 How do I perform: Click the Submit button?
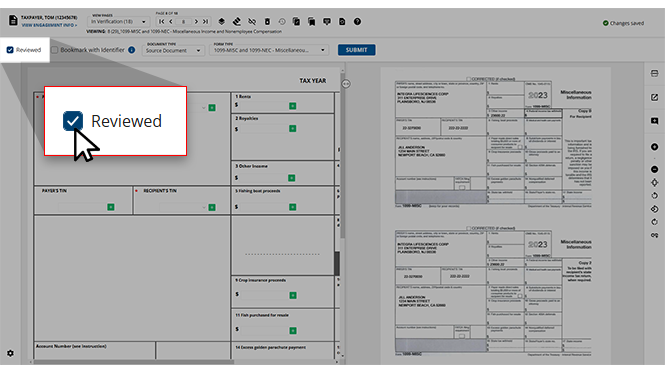(357, 50)
